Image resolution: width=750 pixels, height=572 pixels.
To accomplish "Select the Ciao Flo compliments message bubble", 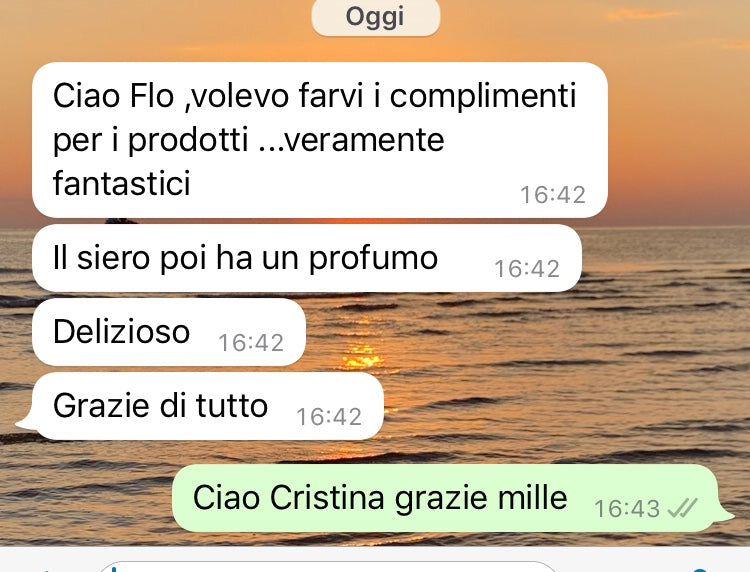I will [320, 140].
